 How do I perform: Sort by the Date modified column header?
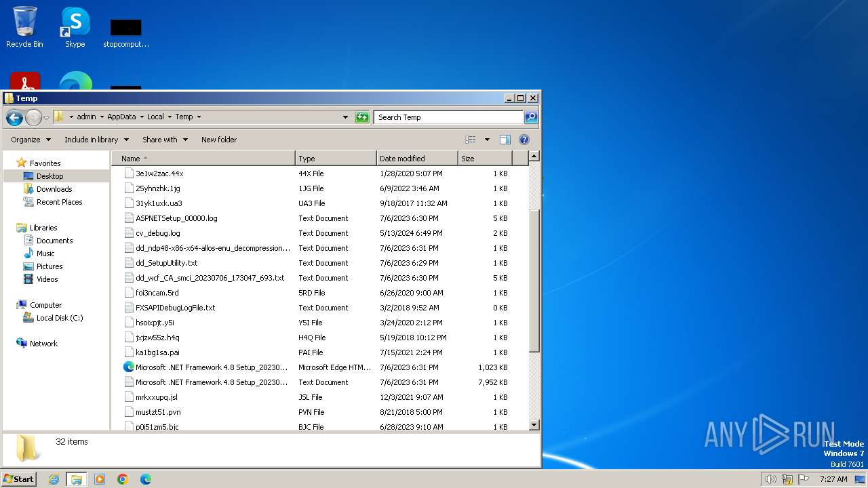417,159
